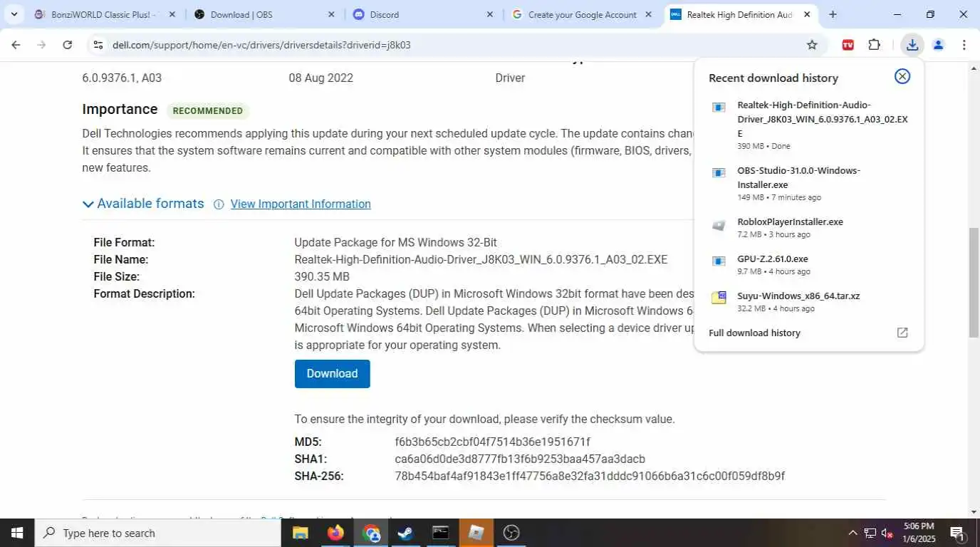This screenshot has height=547, width=980.
Task: Open GPU-Z.2.61.0.exe download entry
Action: coord(773,259)
